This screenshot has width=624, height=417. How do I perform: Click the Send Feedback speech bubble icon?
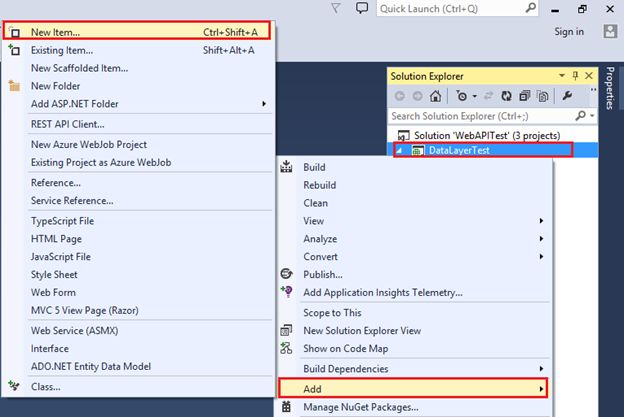coord(362,8)
